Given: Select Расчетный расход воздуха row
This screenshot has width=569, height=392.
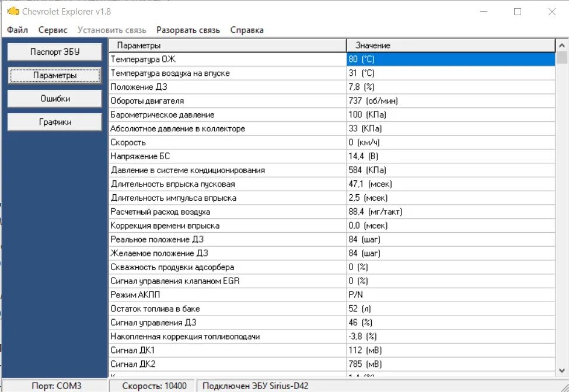Looking at the screenshot, I should pyautogui.click(x=332, y=211).
